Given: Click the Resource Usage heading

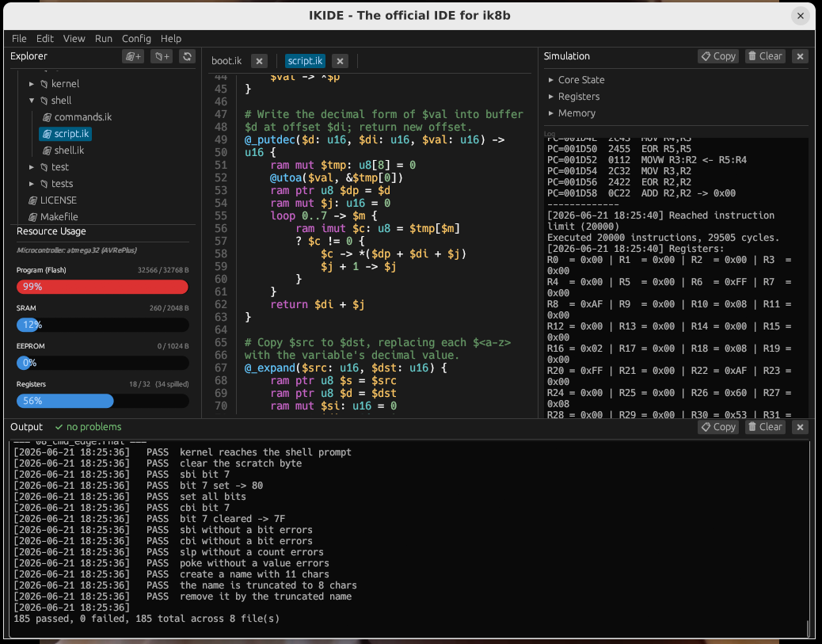Looking at the screenshot, I should point(51,231).
